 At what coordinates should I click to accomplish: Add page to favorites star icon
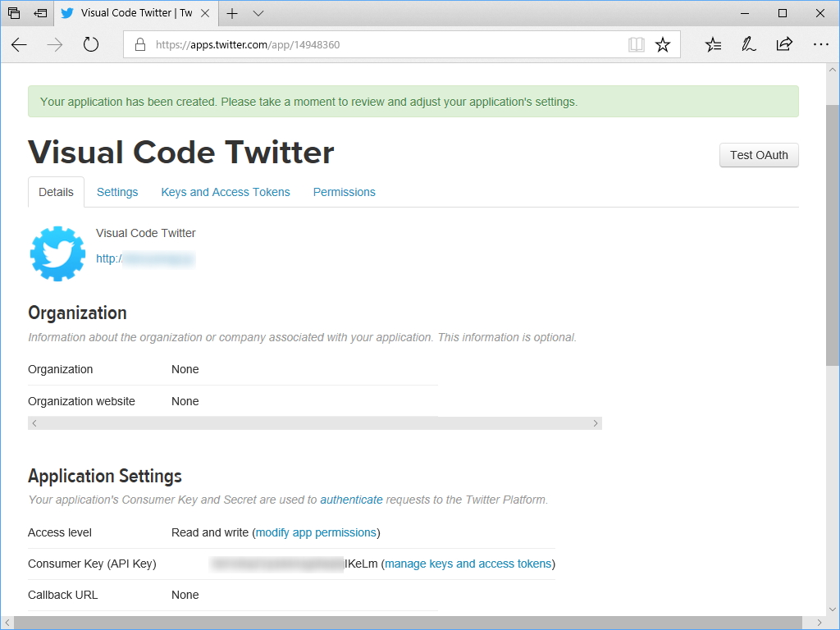pyautogui.click(x=663, y=44)
